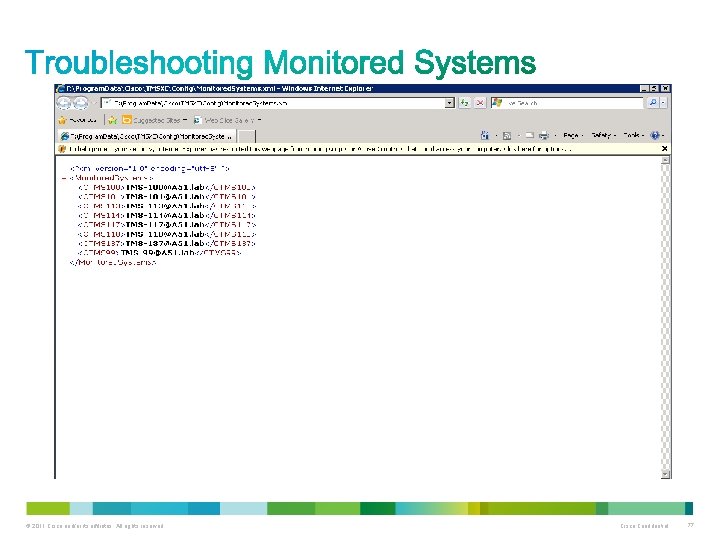Click the Read Mail toolbar icon
The height and width of the screenshot is (540, 720).
(529, 135)
